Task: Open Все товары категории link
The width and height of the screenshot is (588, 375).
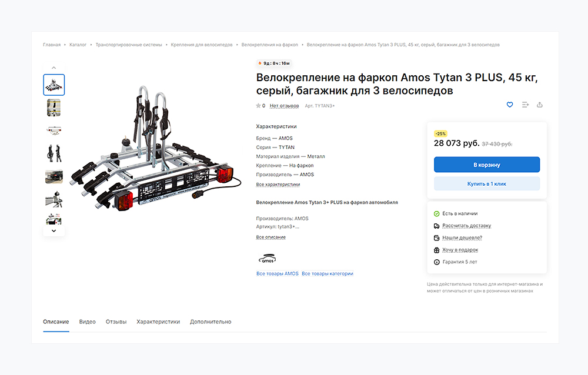Action: point(328,274)
